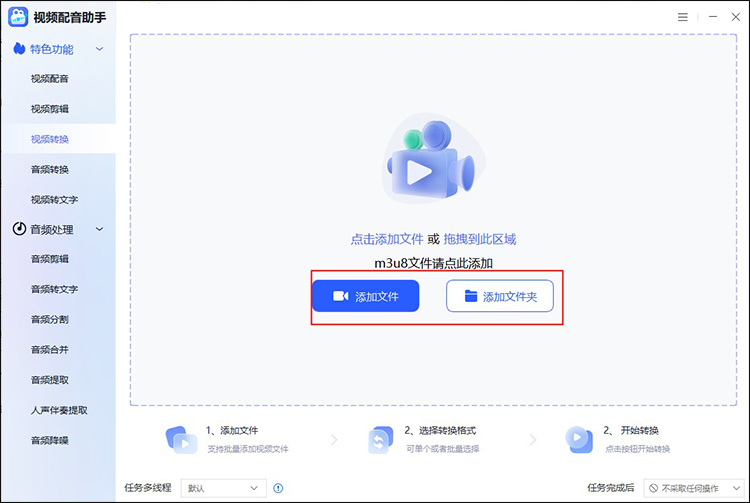
Task: Click the m3u8文件请点此添加 link
Action: tap(433, 263)
